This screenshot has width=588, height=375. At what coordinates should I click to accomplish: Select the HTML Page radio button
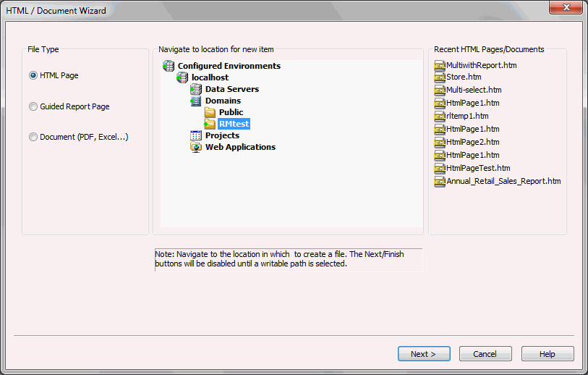click(x=33, y=75)
